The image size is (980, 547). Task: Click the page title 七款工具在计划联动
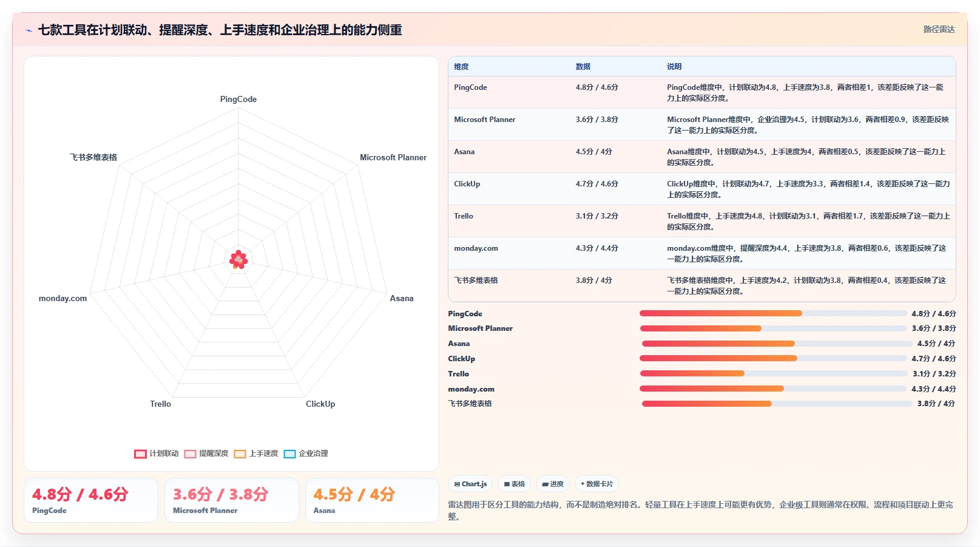point(220,30)
